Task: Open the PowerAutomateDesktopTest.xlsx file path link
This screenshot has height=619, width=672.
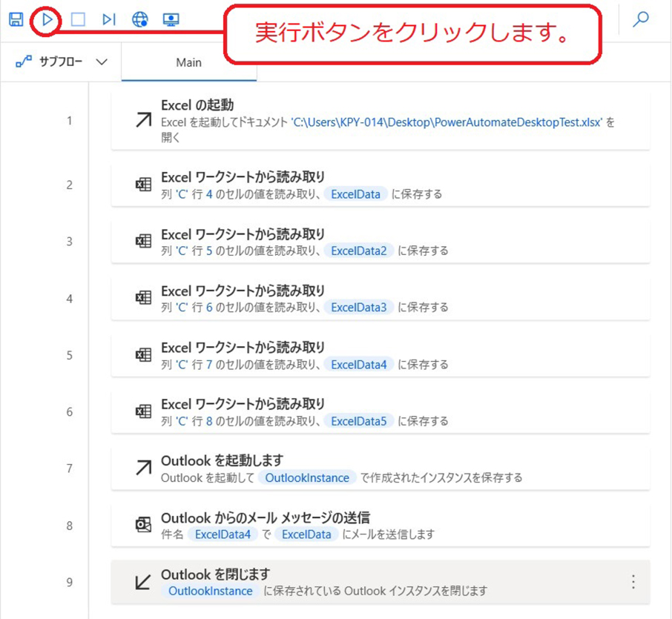Action: [x=447, y=122]
